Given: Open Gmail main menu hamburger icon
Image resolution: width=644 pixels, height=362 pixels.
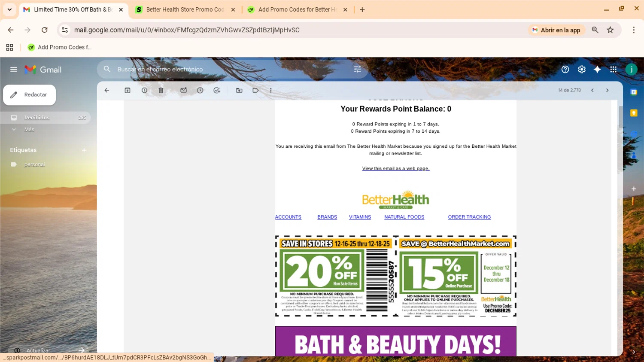Looking at the screenshot, I should [x=14, y=69].
